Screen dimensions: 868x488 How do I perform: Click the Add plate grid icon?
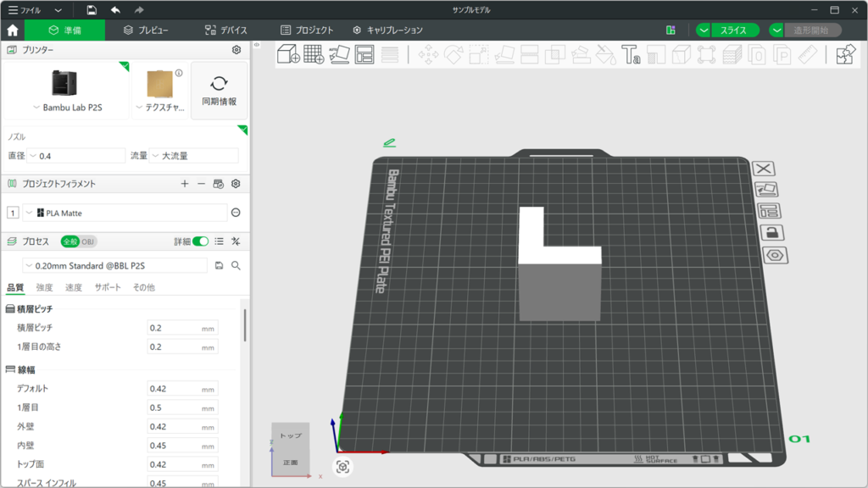pyautogui.click(x=314, y=55)
